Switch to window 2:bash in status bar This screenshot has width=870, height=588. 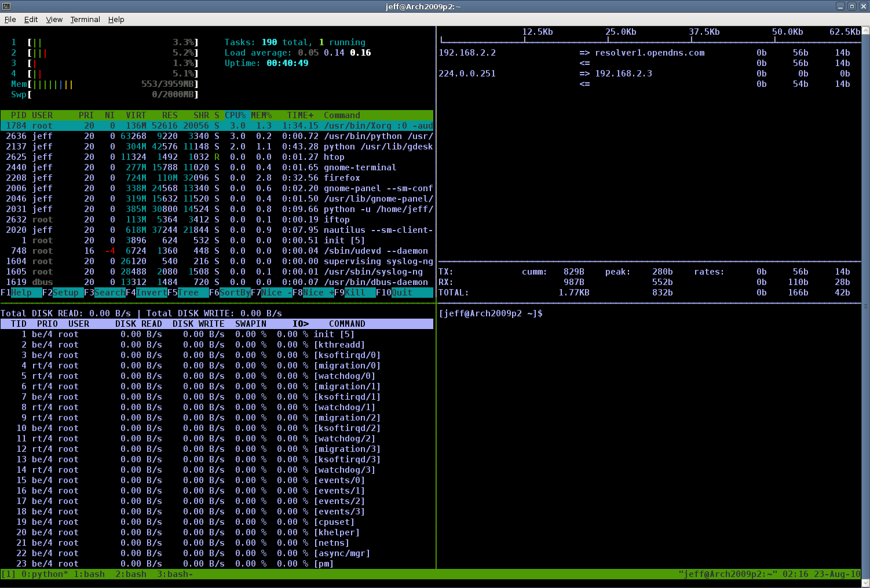click(x=131, y=574)
